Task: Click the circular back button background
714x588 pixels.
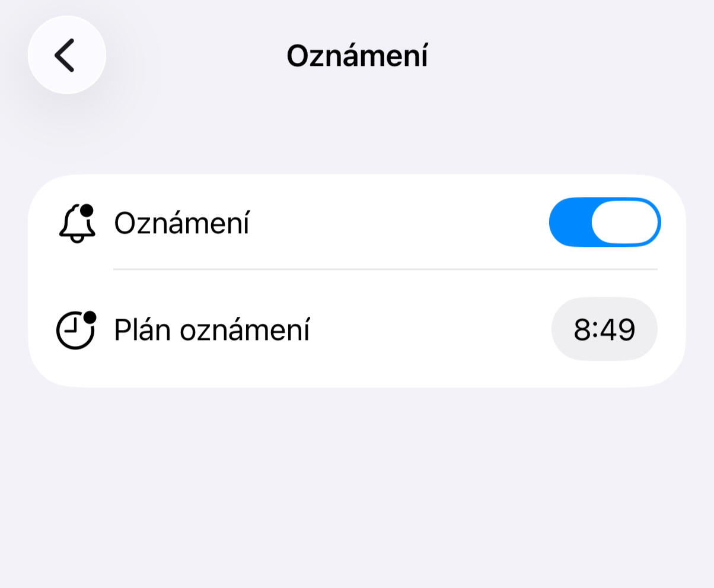Action: (x=67, y=55)
